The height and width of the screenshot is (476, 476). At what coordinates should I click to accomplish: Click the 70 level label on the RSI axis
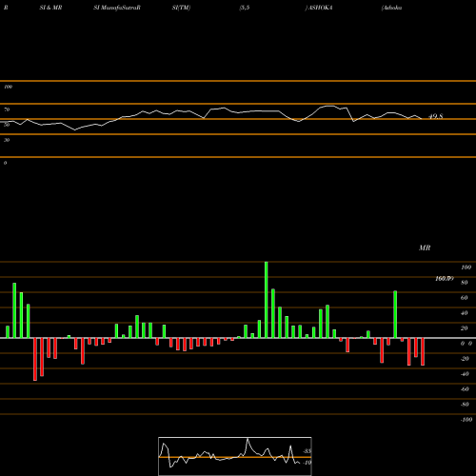click(7, 109)
